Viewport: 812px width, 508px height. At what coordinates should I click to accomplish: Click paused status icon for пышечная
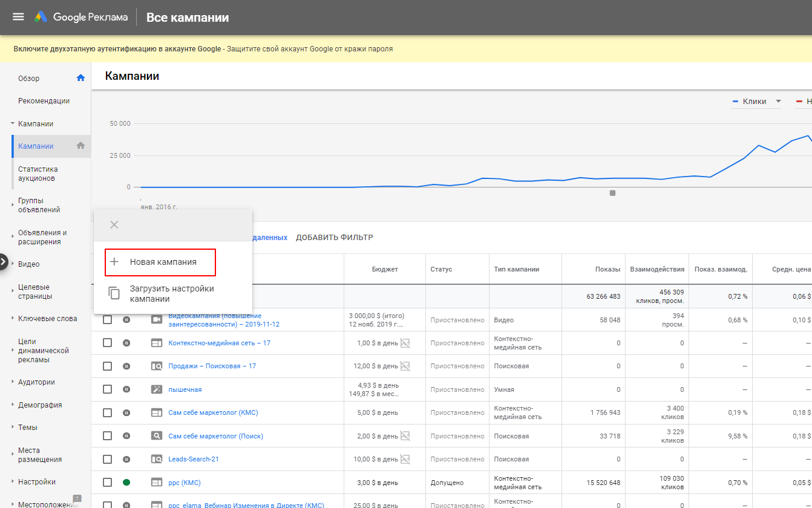pyautogui.click(x=126, y=389)
